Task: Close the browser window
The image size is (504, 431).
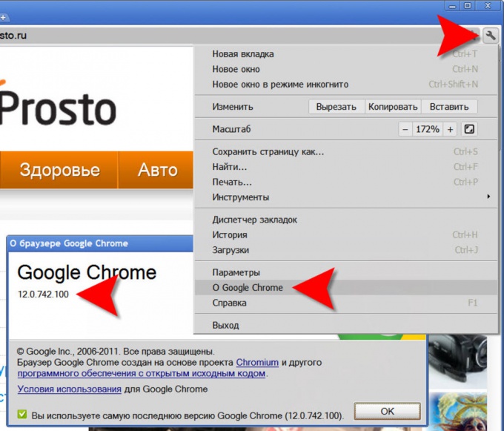Action: (x=488, y=6)
